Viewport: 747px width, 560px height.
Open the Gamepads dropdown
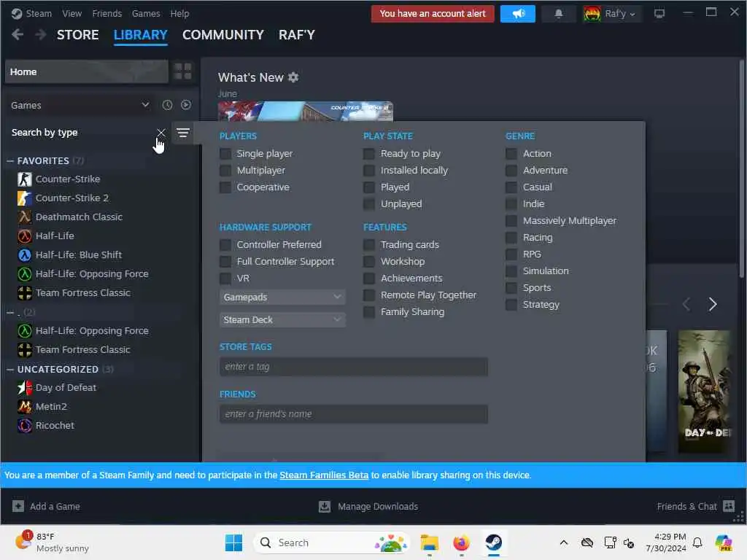point(282,297)
